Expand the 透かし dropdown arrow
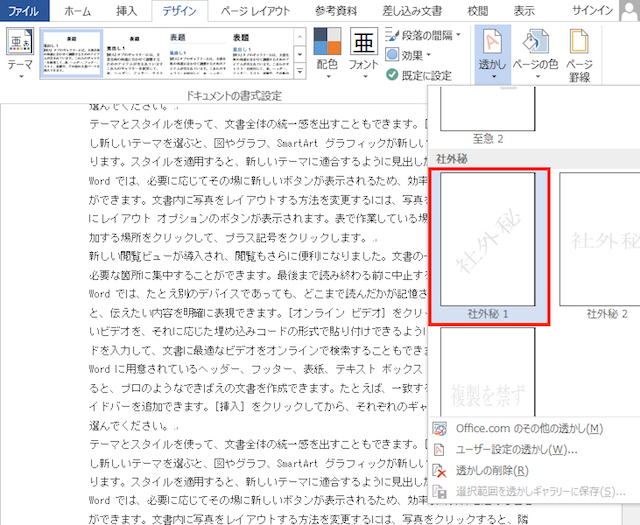The width and height of the screenshot is (640, 525). pyautogui.click(x=493, y=77)
